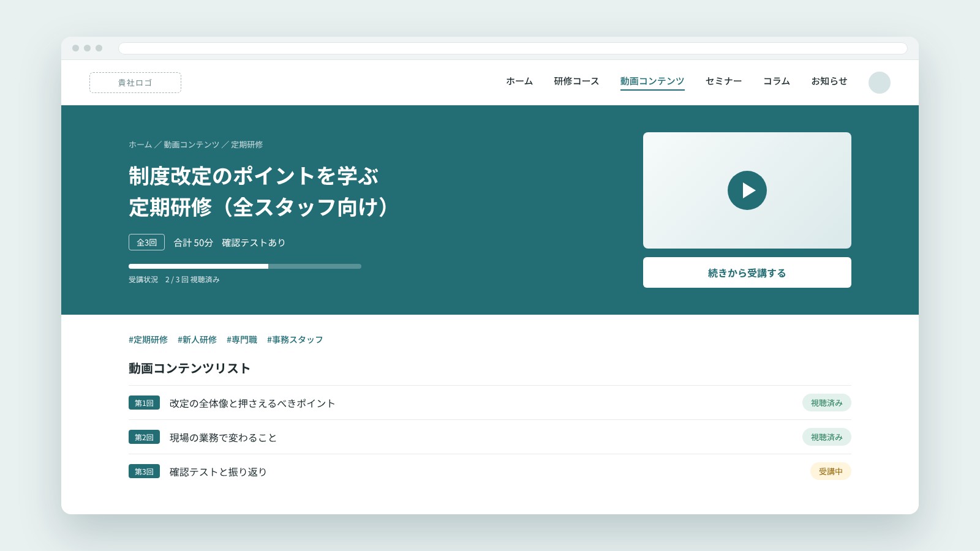Click the 全3回 tag
The width and height of the screenshot is (980, 551).
coord(146,242)
